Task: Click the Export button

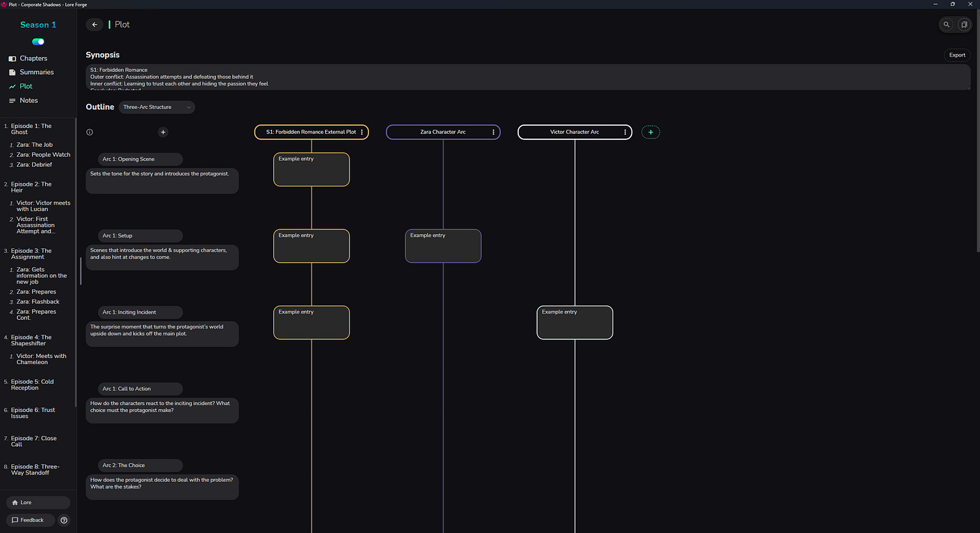Action: click(x=956, y=55)
